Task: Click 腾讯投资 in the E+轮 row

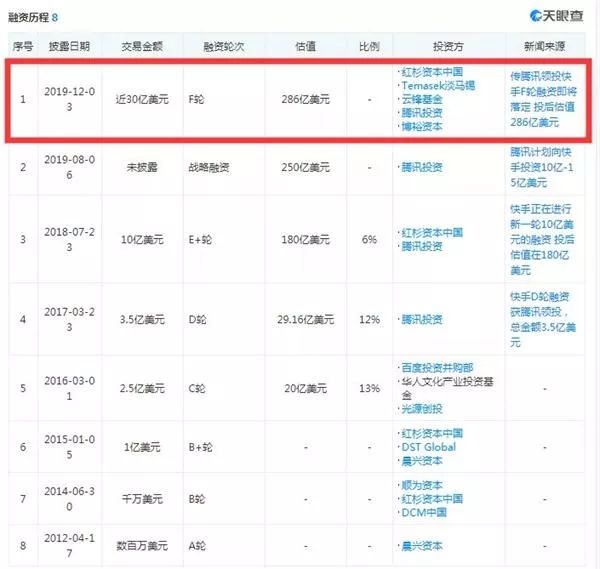Action: [422, 246]
